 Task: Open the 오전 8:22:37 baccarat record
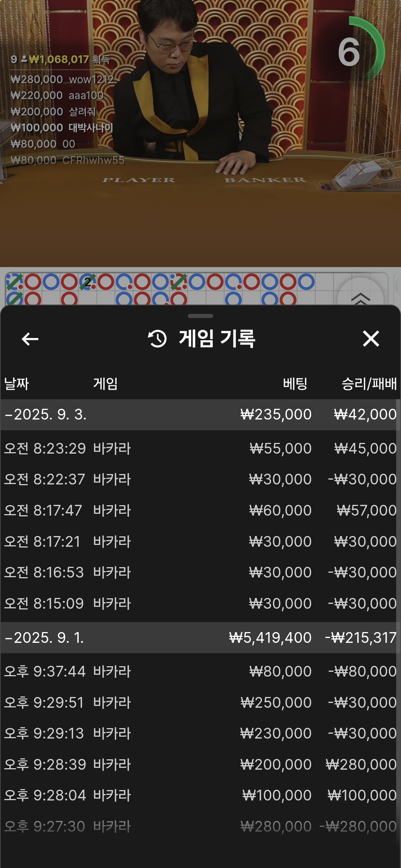200,479
